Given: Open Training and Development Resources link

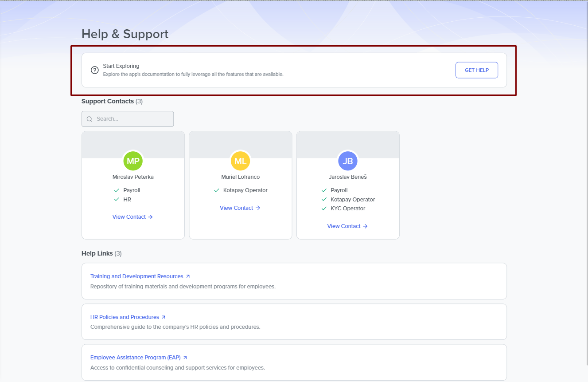Looking at the screenshot, I should tap(136, 276).
